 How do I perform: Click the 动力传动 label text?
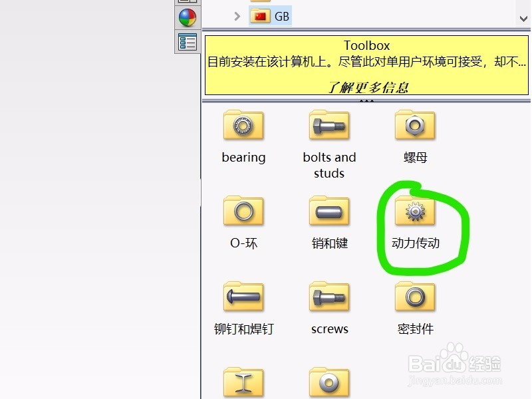[415, 243]
